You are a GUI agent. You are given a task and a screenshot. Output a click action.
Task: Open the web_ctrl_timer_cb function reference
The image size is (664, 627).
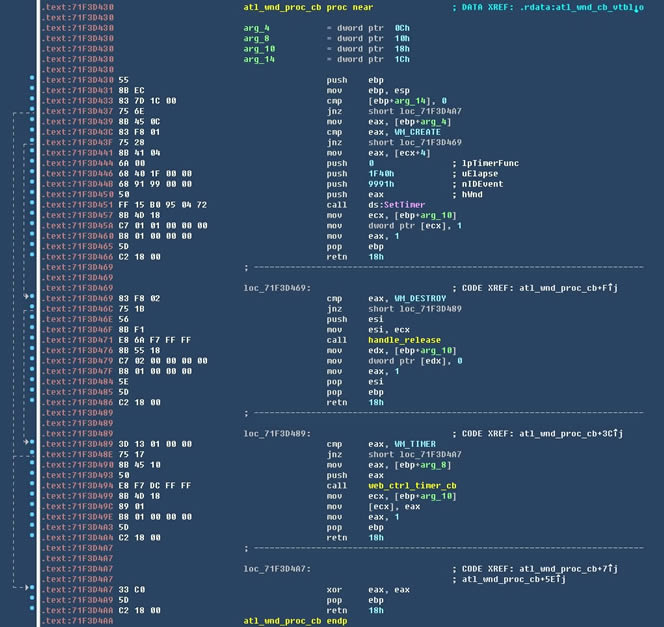[411, 486]
